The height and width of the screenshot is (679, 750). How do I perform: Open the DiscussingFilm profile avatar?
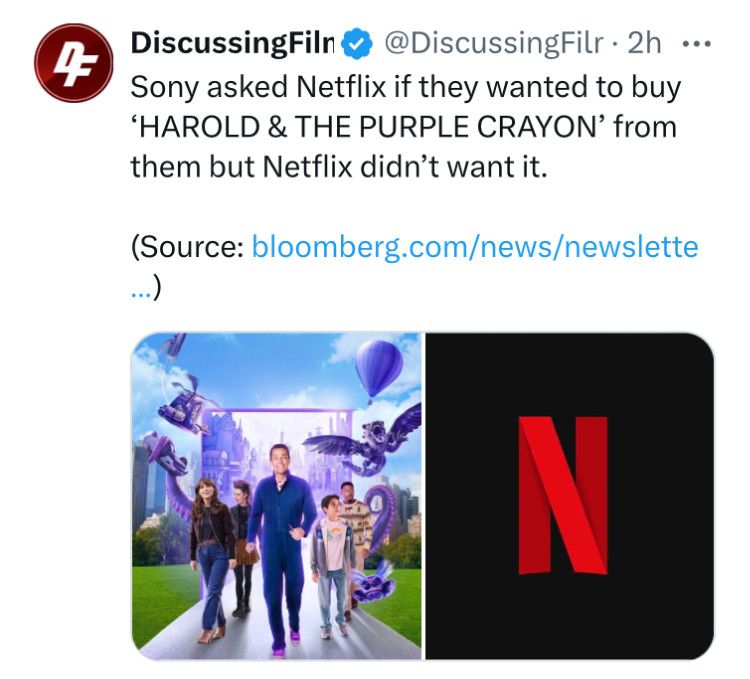(74, 63)
